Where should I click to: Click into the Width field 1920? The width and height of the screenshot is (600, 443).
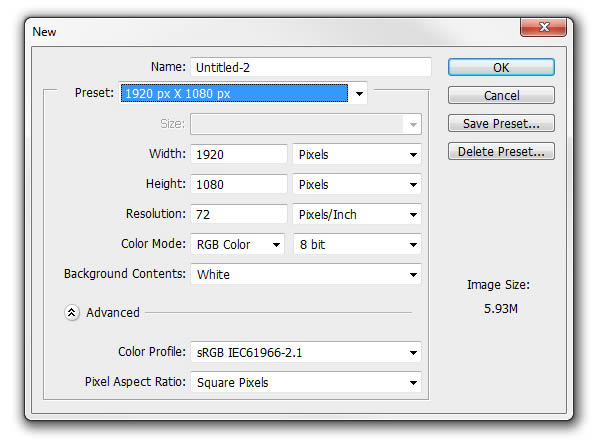coord(239,154)
